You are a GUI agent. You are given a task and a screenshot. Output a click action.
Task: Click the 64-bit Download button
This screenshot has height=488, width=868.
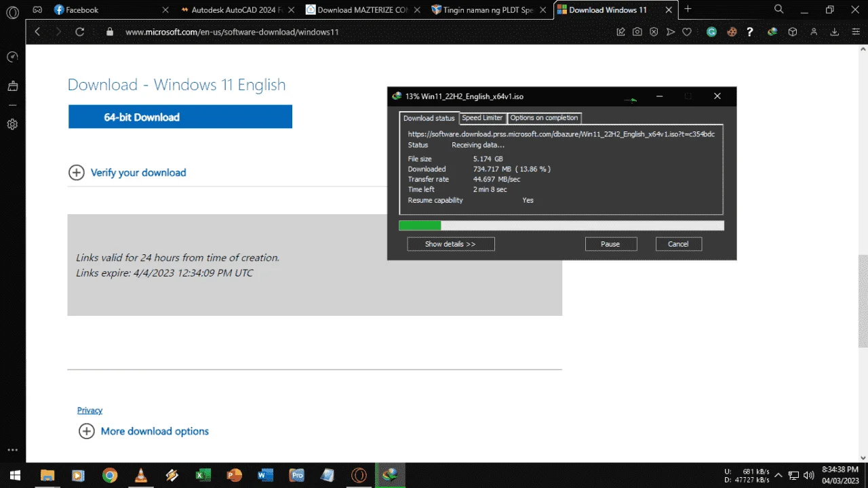pyautogui.click(x=180, y=117)
